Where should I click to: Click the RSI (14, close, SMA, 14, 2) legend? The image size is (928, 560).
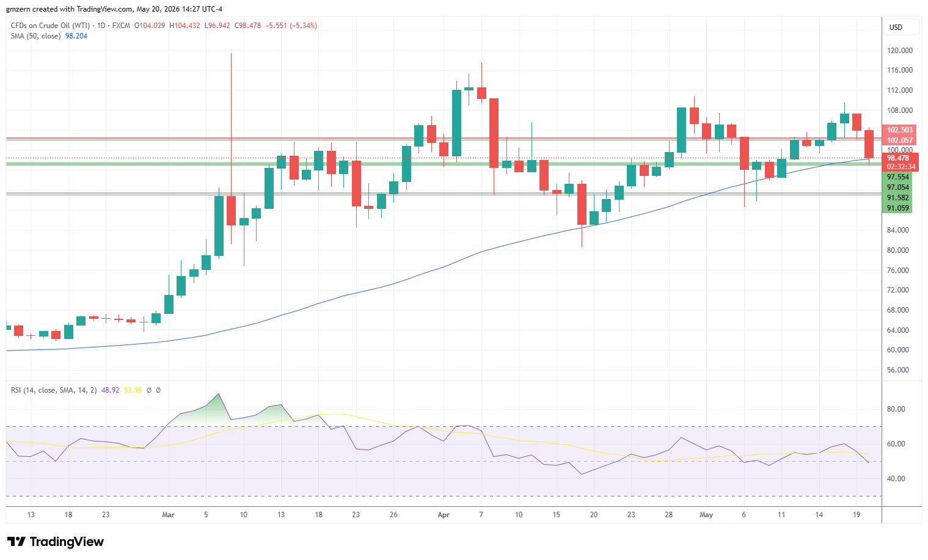click(x=54, y=390)
